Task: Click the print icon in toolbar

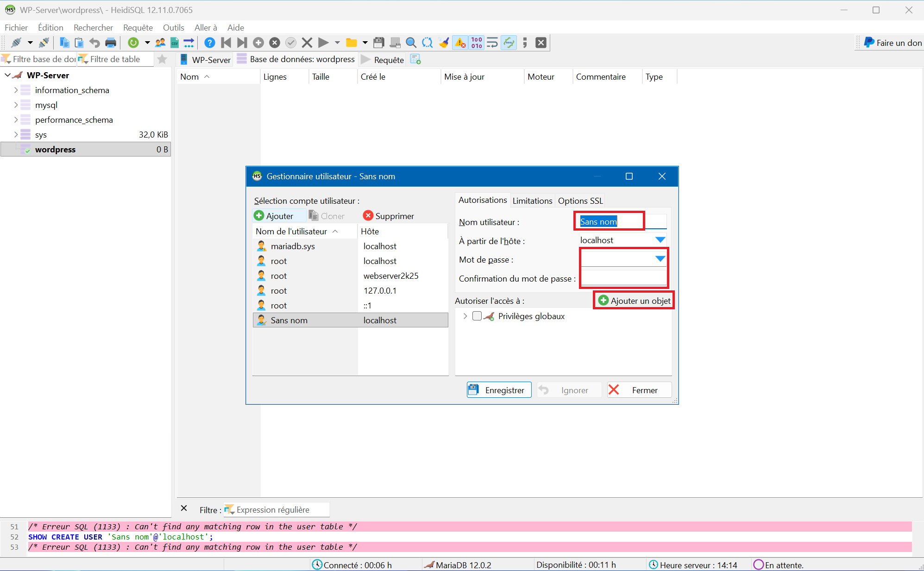Action: 110,43
